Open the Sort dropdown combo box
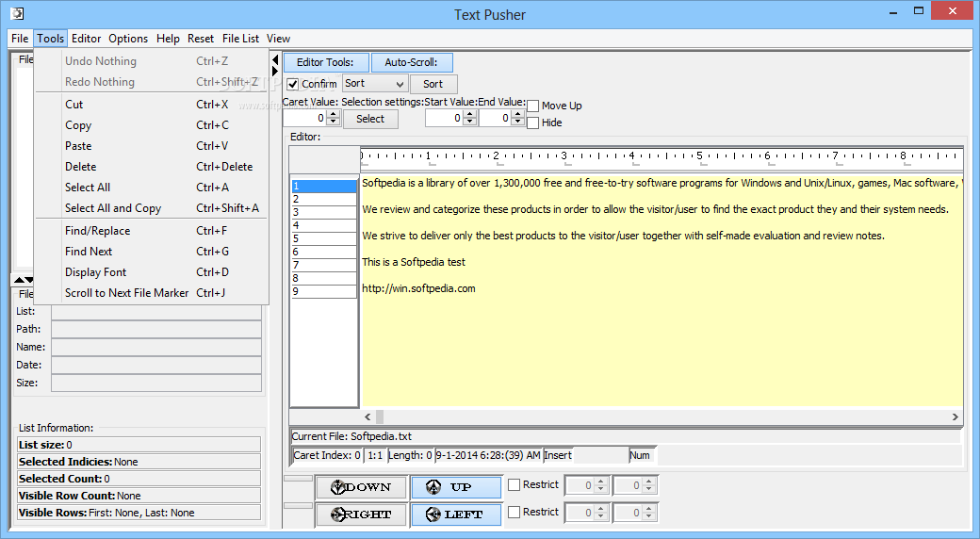The height and width of the screenshot is (539, 980). point(375,83)
